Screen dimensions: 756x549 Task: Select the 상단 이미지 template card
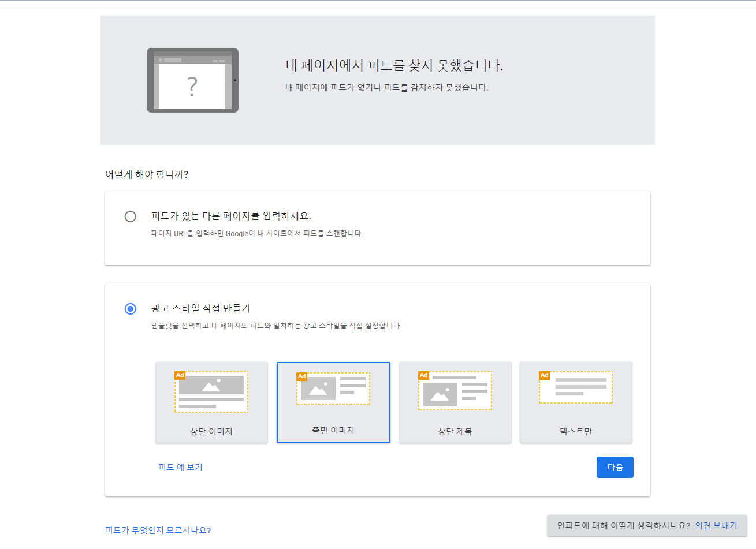coord(211,402)
